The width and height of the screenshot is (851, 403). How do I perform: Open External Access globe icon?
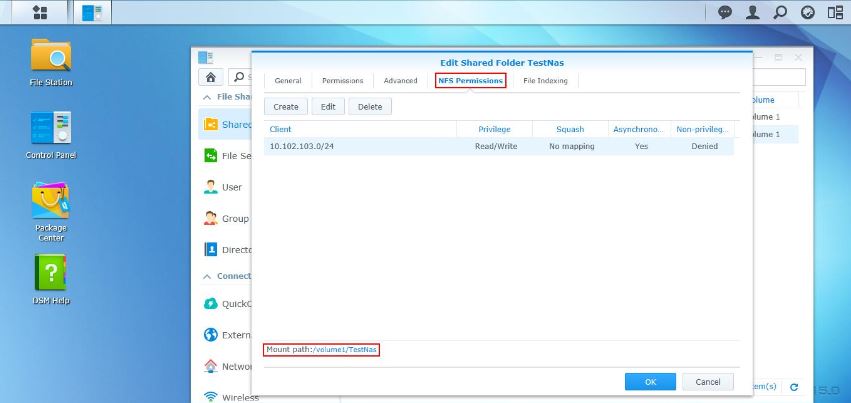[211, 335]
